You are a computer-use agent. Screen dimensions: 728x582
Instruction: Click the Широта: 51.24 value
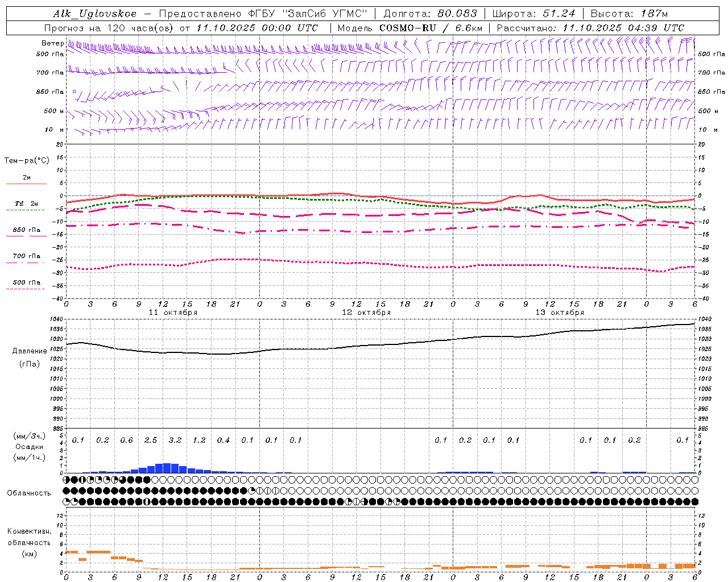point(533,14)
